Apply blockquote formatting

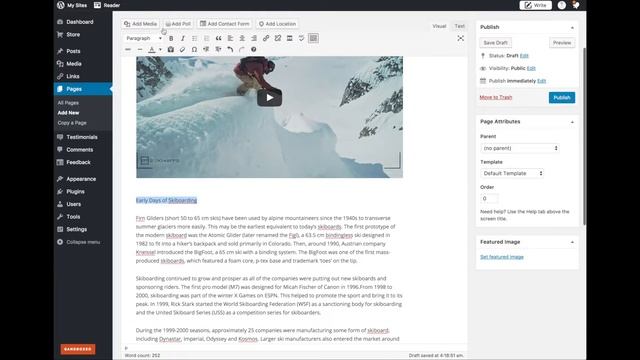[x=218, y=38]
